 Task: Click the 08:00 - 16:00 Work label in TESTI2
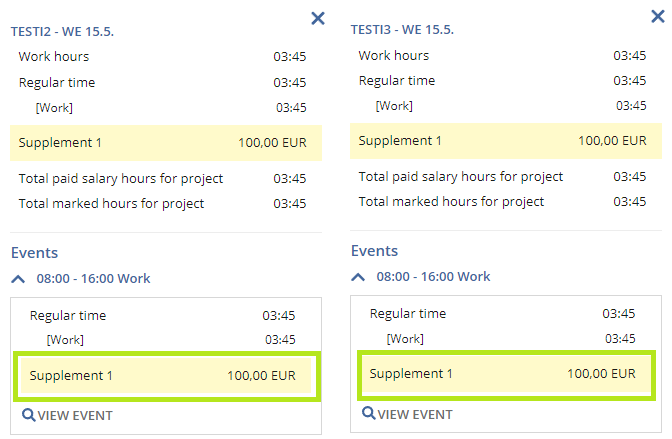(93, 279)
